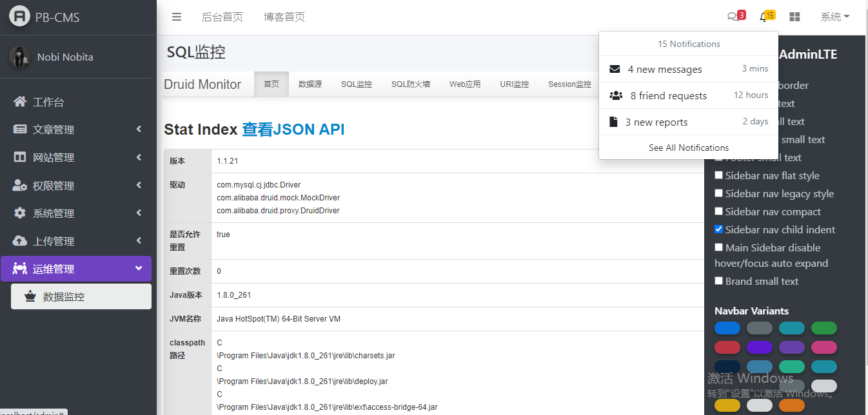Select the red navbar variant swatch

tap(727, 347)
